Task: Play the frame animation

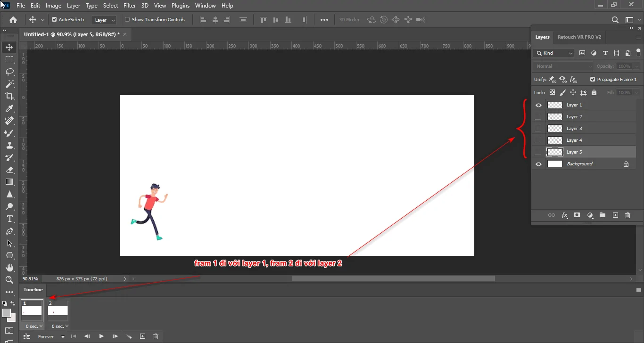Action: pyautogui.click(x=101, y=336)
